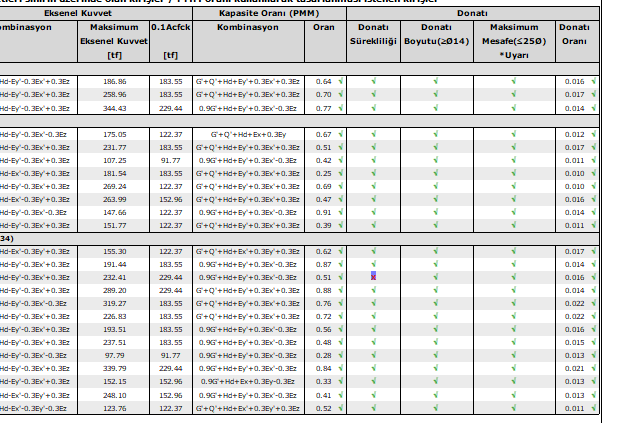Click check mark beside Oran 0.88

tap(341, 289)
